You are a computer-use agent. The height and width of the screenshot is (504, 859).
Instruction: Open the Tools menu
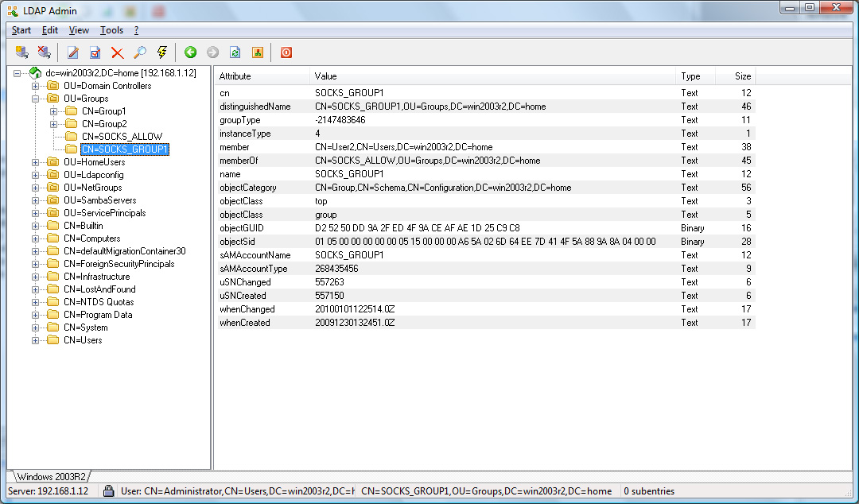111,30
